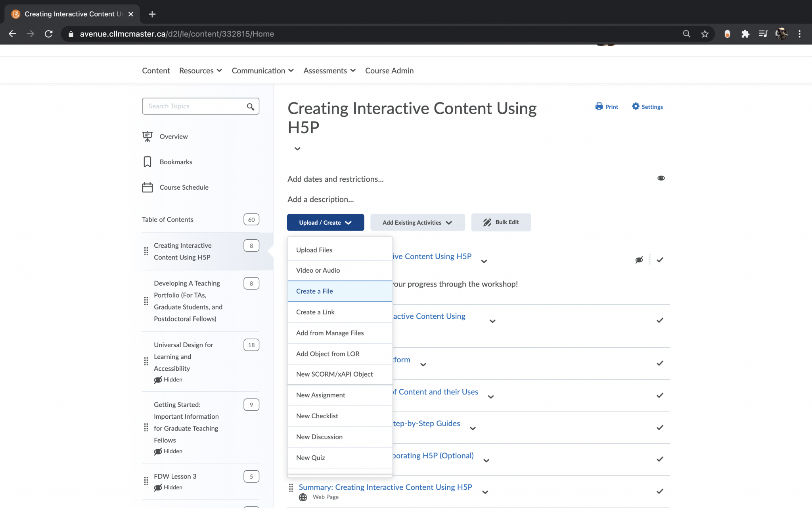Click the Bulk Edit pencil button

pos(501,222)
